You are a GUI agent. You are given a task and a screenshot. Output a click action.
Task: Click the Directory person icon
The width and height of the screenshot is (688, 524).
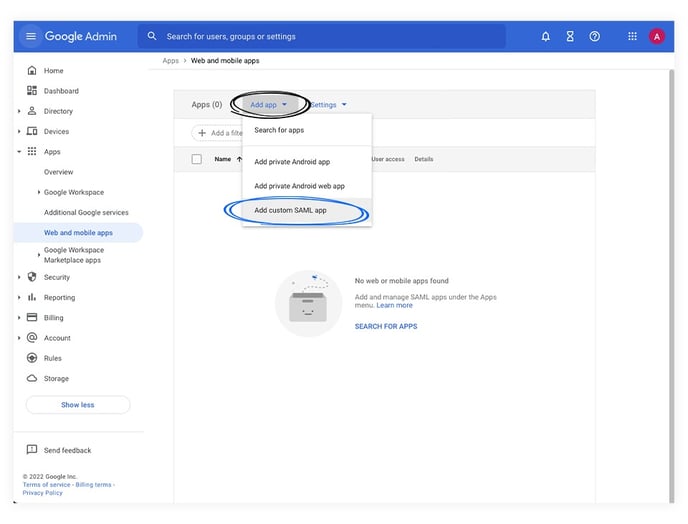(x=32, y=111)
